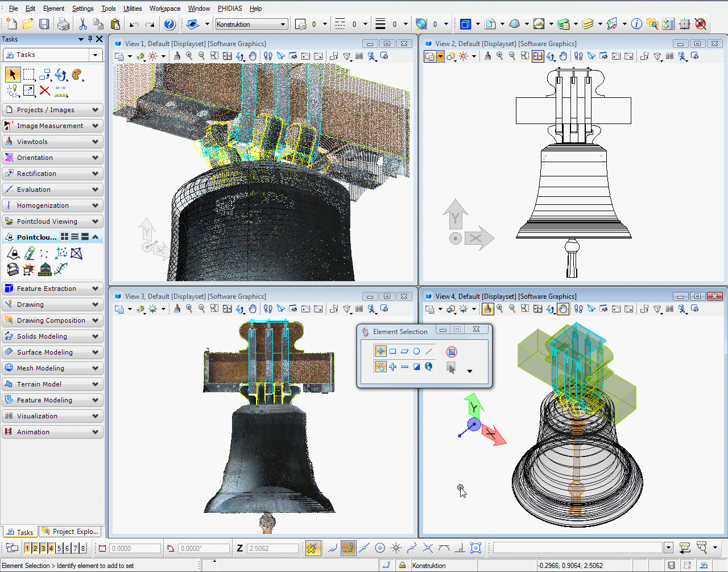Toggle view number 5 on or off

click(59, 548)
